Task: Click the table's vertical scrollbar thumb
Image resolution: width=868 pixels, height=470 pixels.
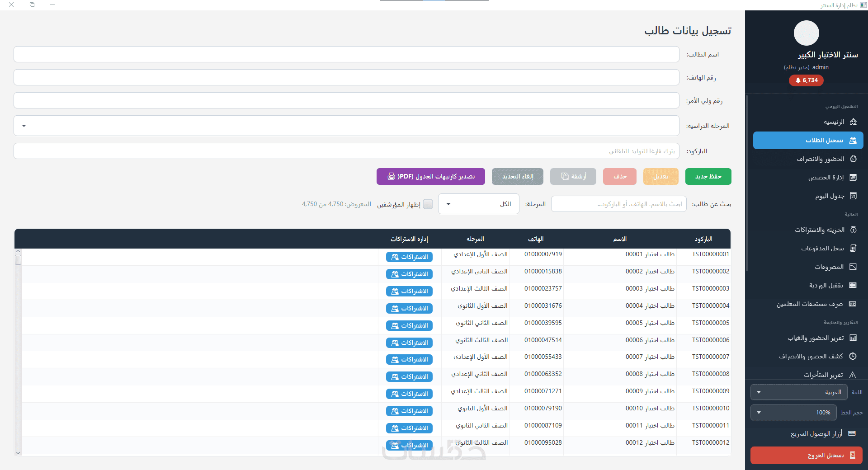Action: coord(18,260)
